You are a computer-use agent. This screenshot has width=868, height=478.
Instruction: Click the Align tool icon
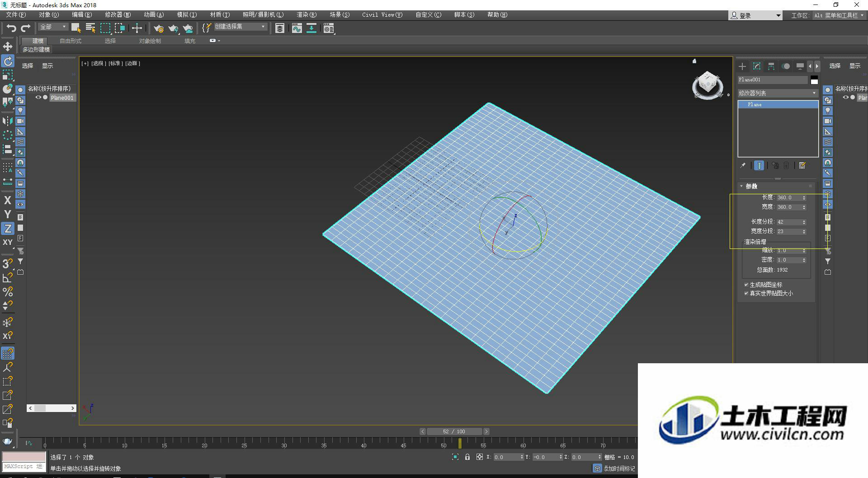(8, 149)
